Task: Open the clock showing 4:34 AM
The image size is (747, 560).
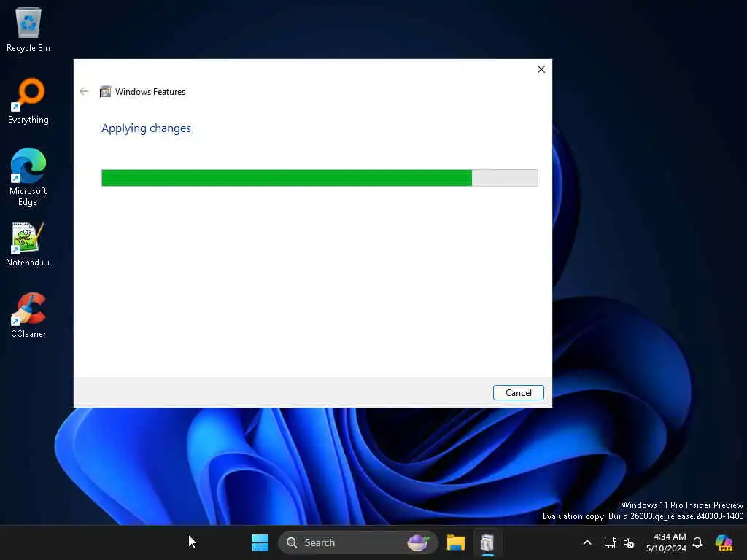Action: pos(666,542)
